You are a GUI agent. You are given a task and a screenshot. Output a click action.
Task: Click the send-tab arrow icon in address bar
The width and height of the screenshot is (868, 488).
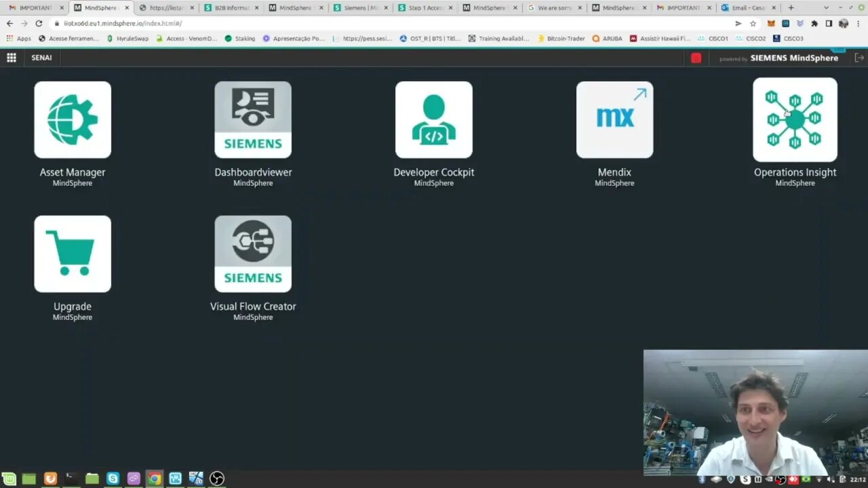point(738,23)
